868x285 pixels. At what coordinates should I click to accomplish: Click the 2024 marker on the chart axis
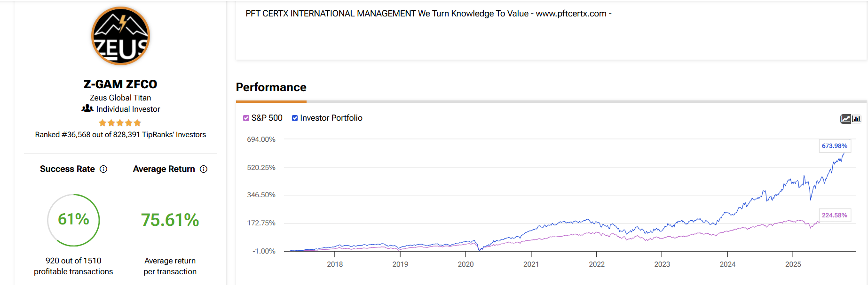coord(727,264)
